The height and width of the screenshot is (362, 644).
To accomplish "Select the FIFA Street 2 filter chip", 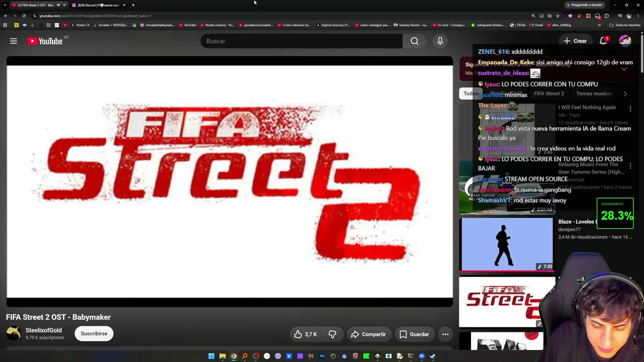I will click(x=549, y=94).
